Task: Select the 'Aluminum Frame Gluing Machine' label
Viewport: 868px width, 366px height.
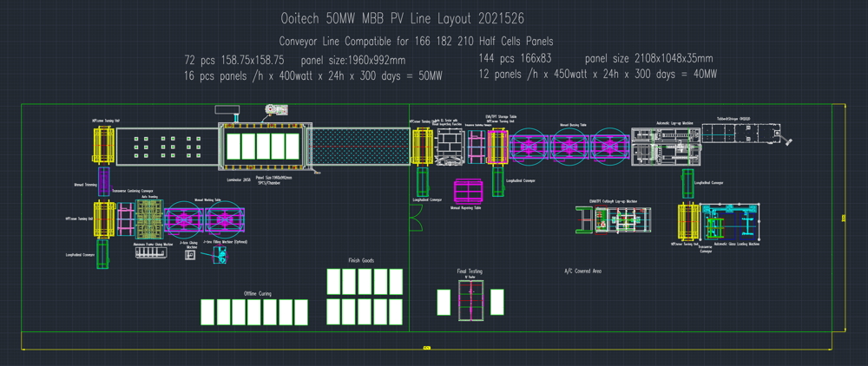Action: 154,244
